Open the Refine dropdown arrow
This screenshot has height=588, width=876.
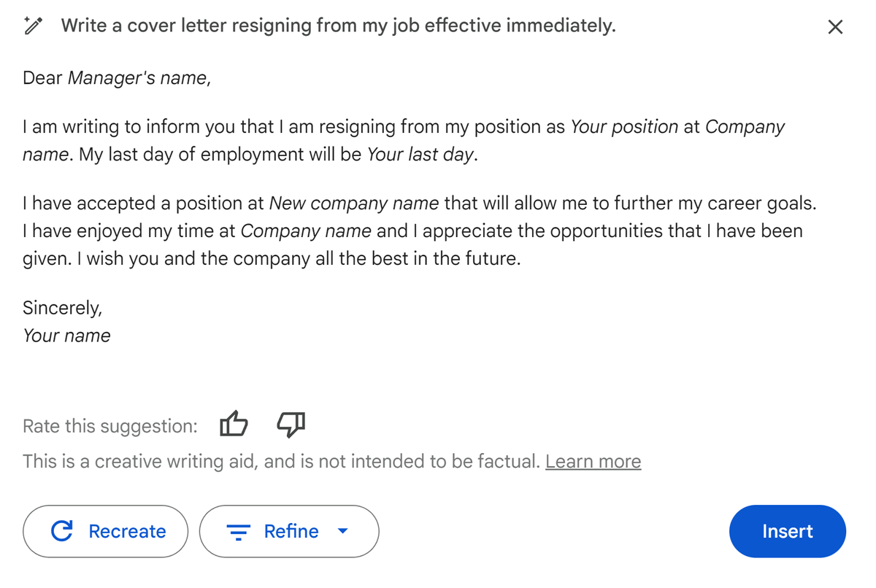point(342,532)
